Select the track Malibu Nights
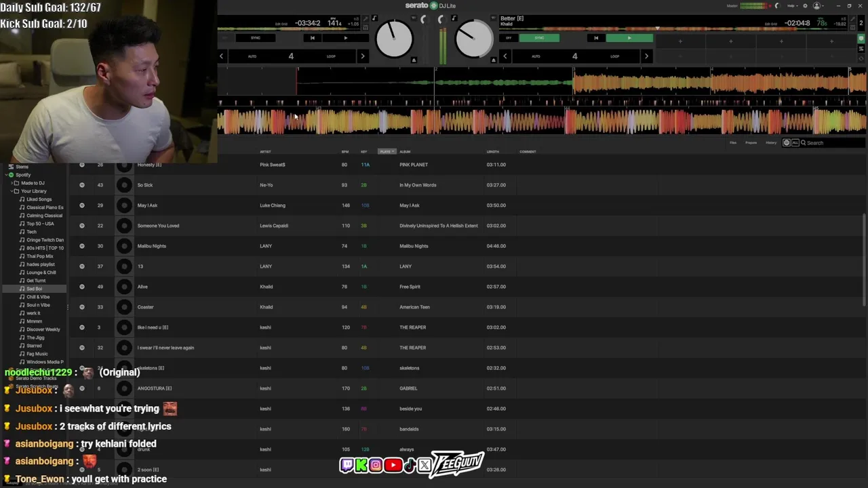The height and width of the screenshot is (488, 868). coord(151,246)
